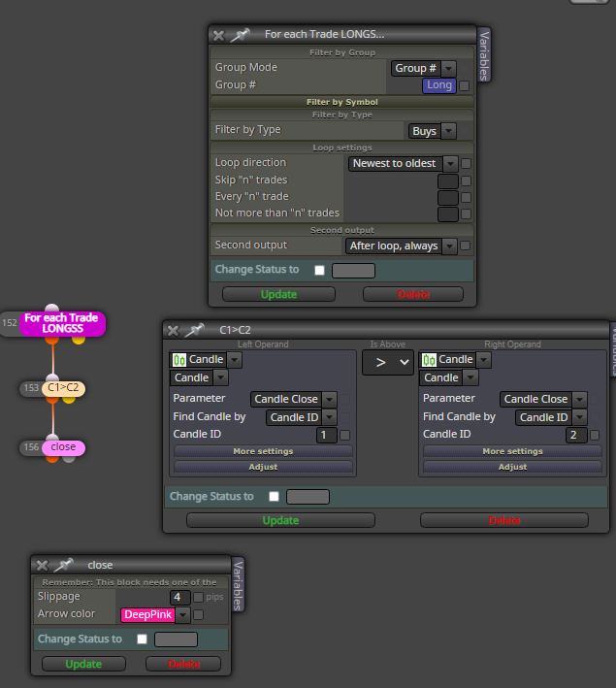Toggle Change Status to in For each Trade panel
This screenshot has height=688, width=616.
319,271
